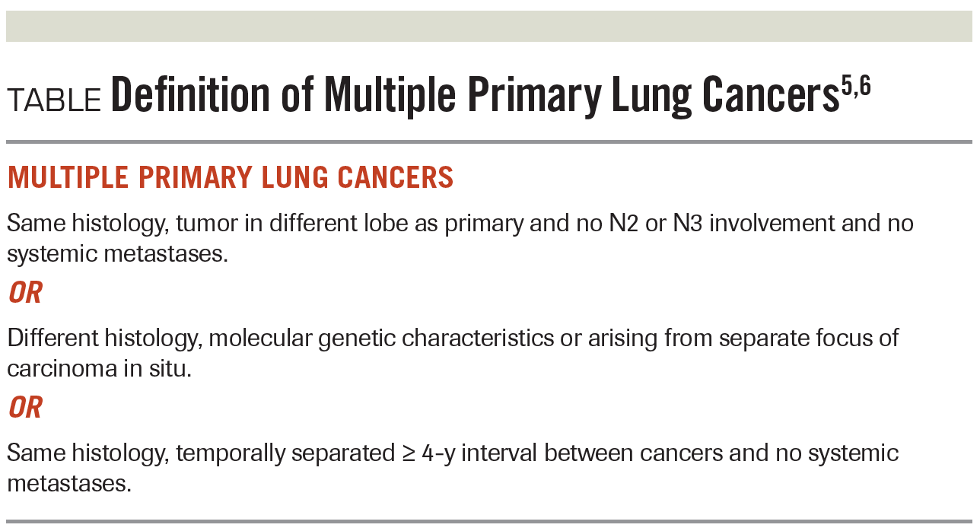Image resolution: width=980 pixels, height=531 pixels.
Task: Click the horizontal rule below the table title
Action: point(489,142)
